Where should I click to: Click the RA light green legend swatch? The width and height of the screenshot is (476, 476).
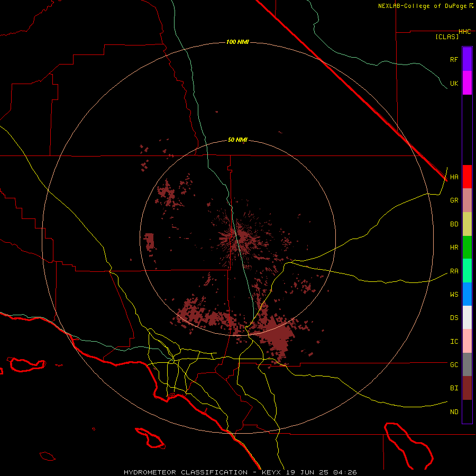coord(467,271)
